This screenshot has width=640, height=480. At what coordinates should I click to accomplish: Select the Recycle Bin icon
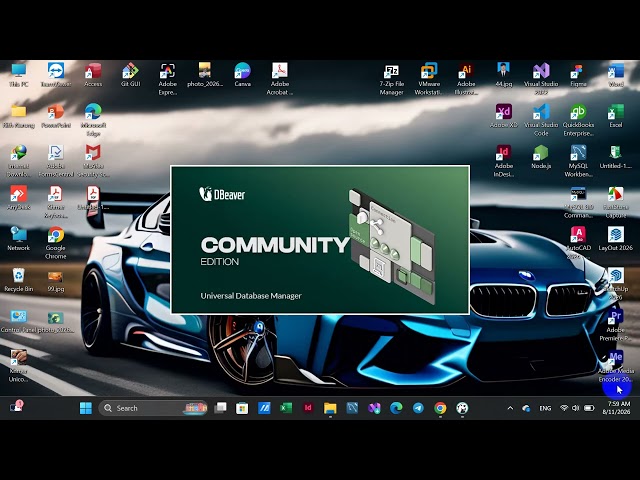tap(18, 280)
